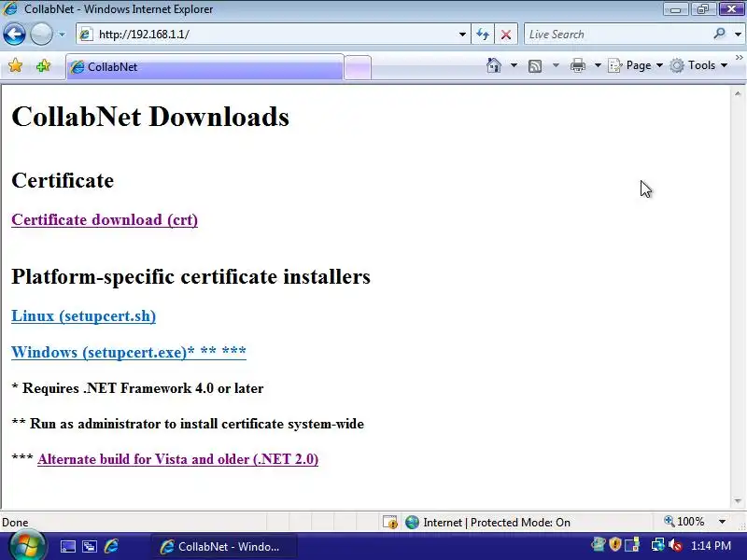Open the Windows (setupcert.exe) link
Viewport: 747px width, 560px height.
[129, 352]
